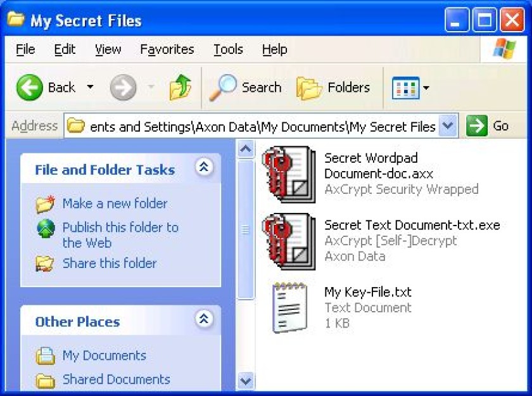Click the address bar path field

(x=262, y=127)
